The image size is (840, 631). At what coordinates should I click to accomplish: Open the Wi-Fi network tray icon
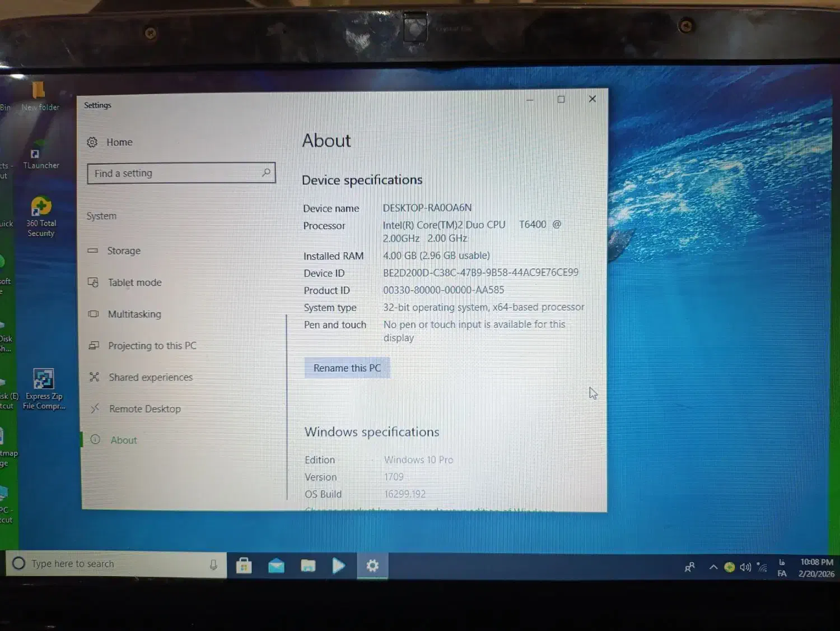tap(762, 567)
